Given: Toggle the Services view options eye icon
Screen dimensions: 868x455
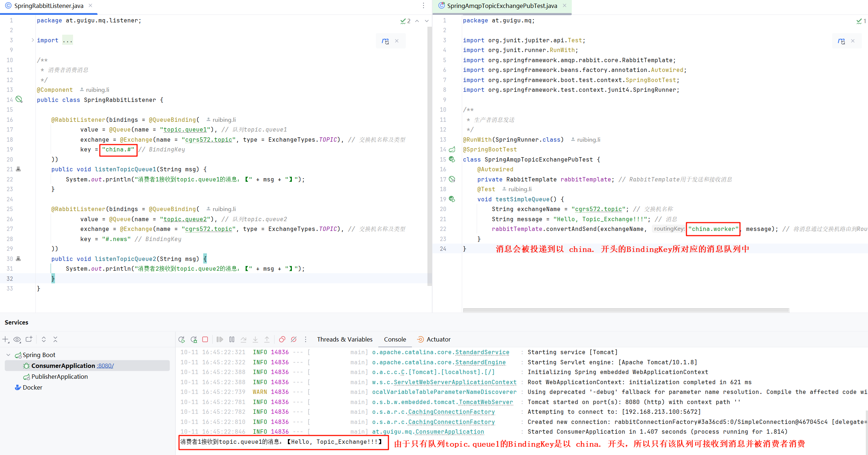Looking at the screenshot, I should point(17,339).
